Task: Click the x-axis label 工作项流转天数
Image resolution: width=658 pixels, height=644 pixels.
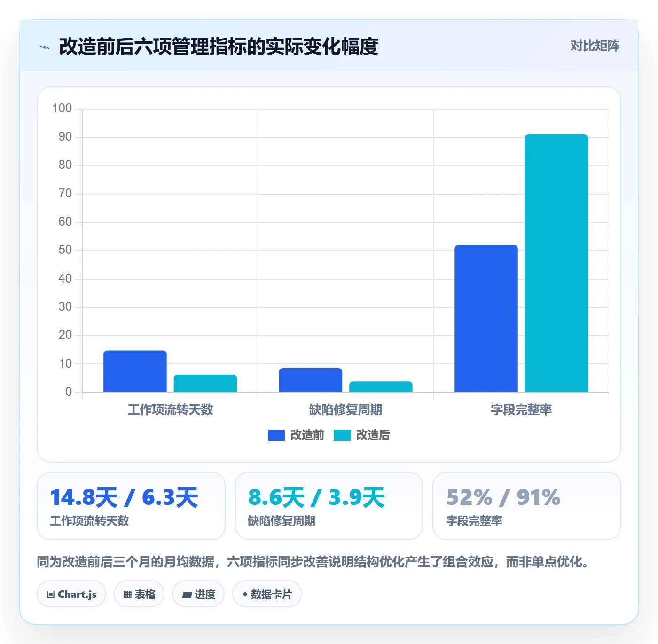Action: pos(170,410)
